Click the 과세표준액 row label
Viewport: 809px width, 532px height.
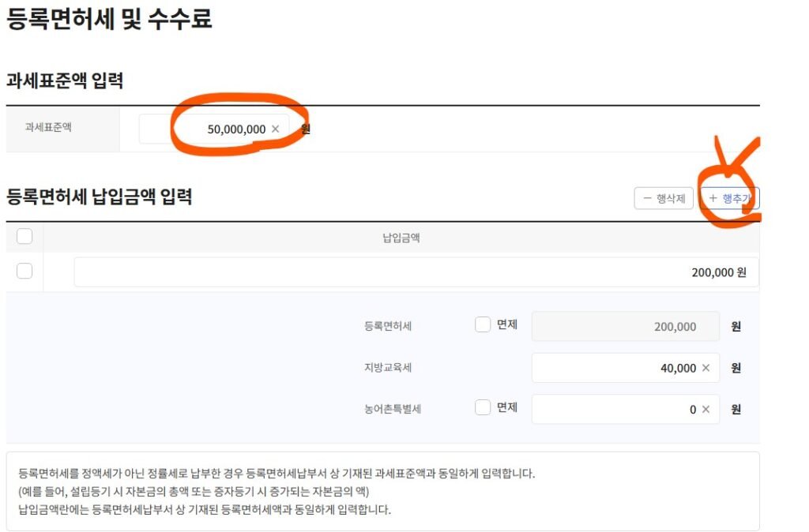[x=48, y=127]
